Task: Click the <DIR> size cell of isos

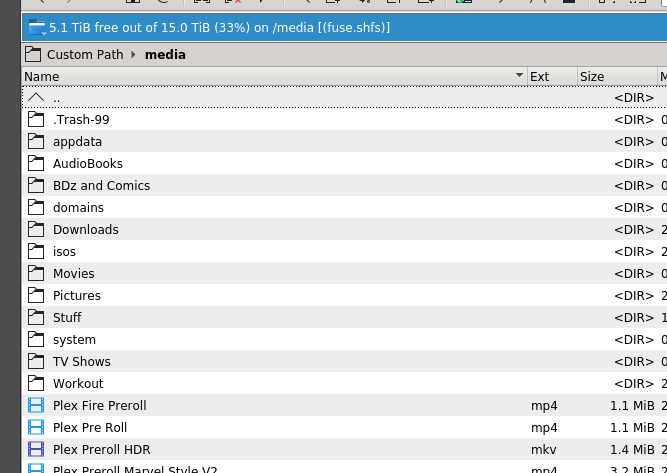Action: [x=634, y=252]
